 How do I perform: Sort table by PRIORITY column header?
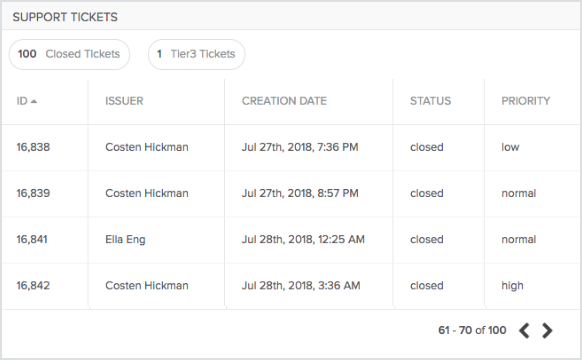click(526, 101)
